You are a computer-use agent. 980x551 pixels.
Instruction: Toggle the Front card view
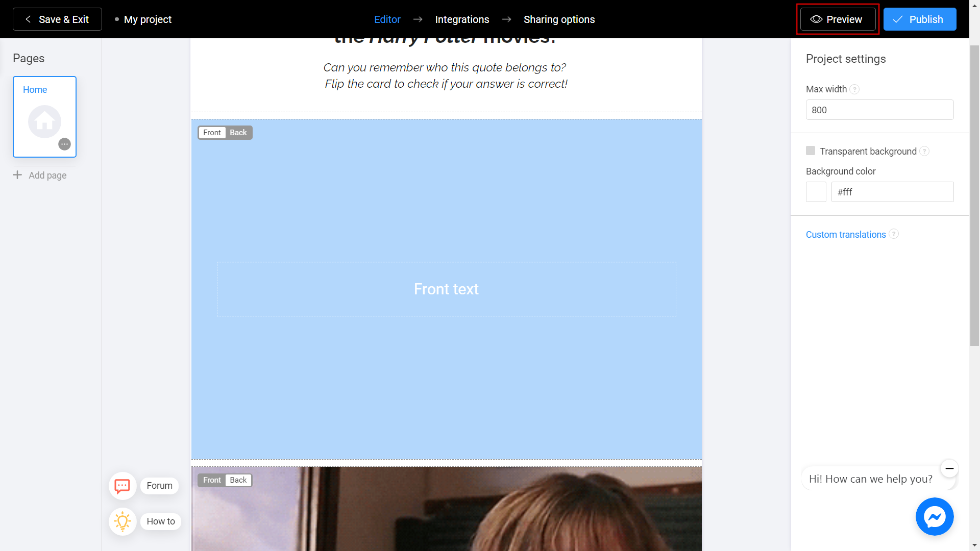pos(211,133)
